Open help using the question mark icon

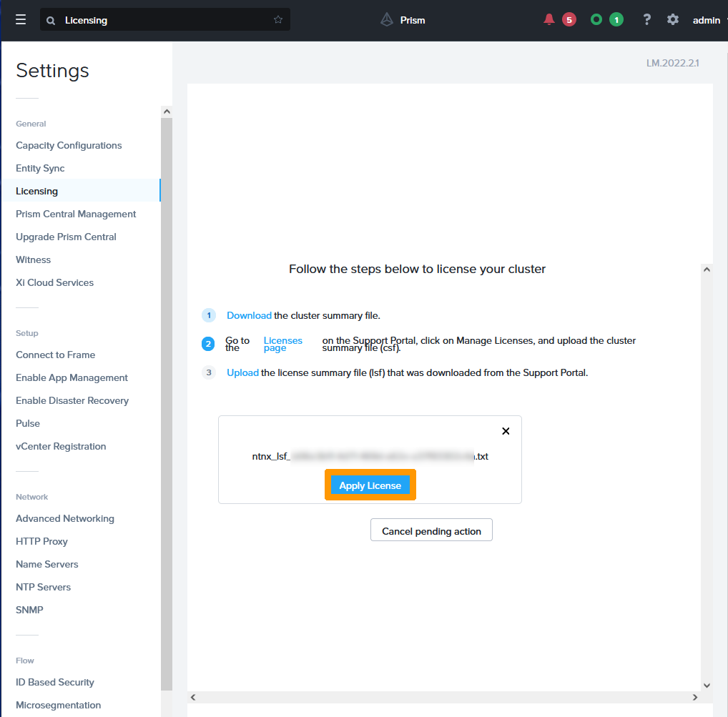click(646, 19)
